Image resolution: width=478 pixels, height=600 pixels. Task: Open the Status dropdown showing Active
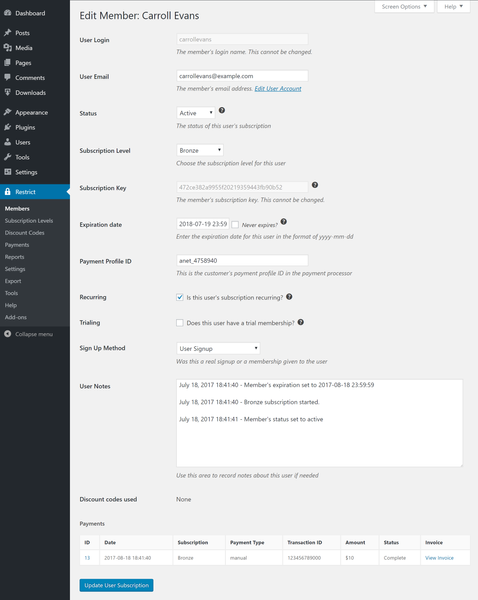pyautogui.click(x=196, y=113)
